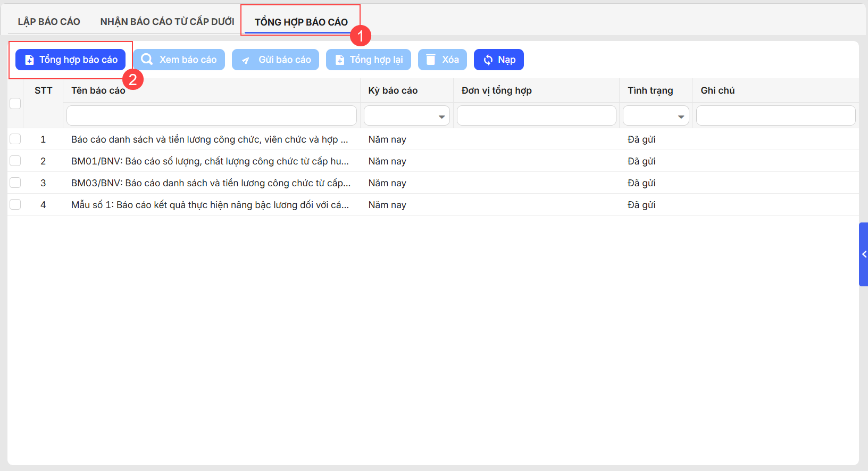This screenshot has height=471, width=868.
Task: Toggle the select-all checkbox in header
Action: click(15, 103)
